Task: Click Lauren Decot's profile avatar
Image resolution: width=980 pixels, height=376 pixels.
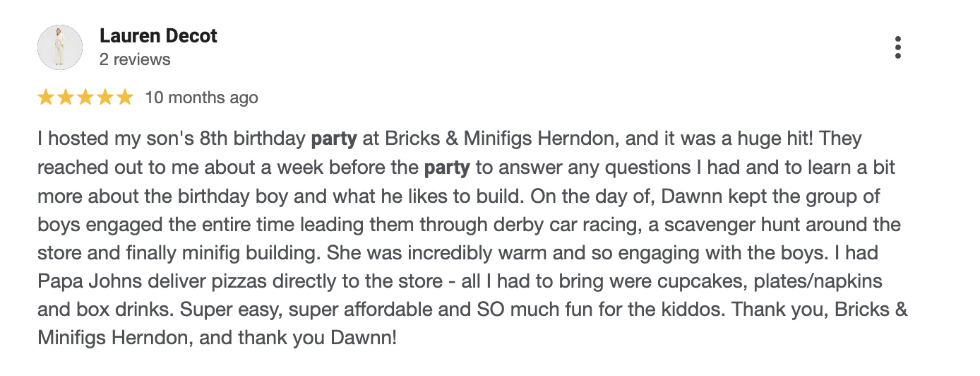Action: tap(60, 47)
